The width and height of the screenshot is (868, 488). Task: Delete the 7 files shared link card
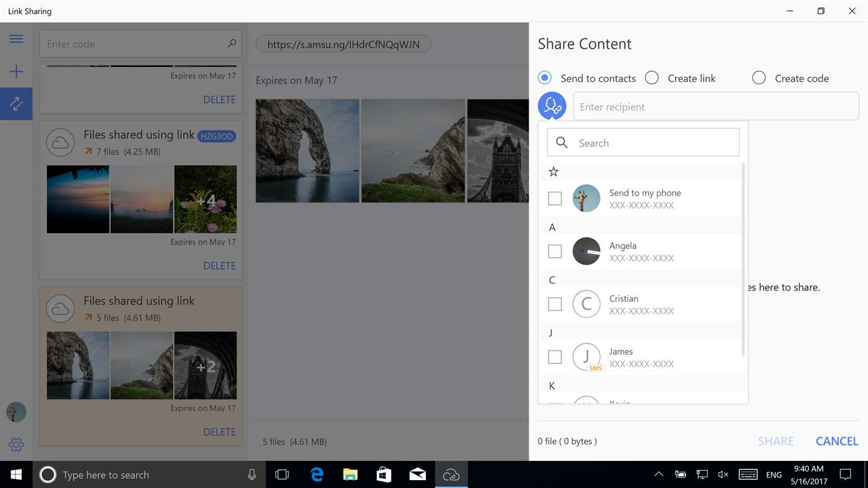219,266
